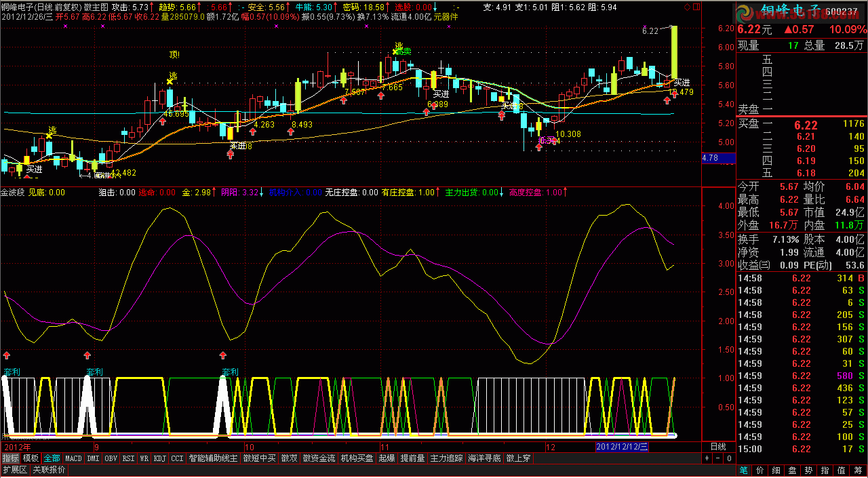Open 关联报价 related quotes

[x=49, y=470]
